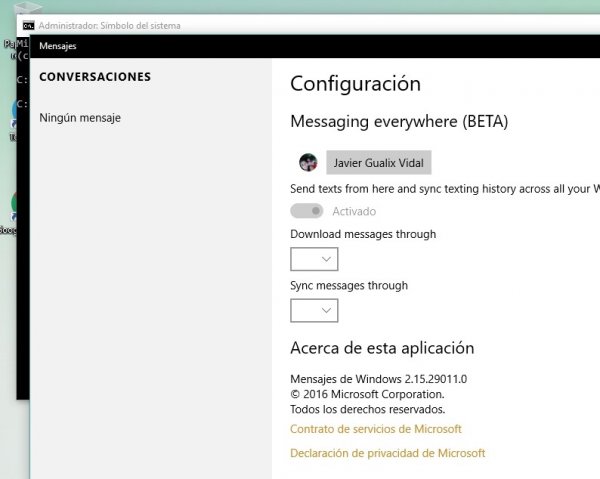Click the Administrador: Símbolo del sistema title

point(109,26)
